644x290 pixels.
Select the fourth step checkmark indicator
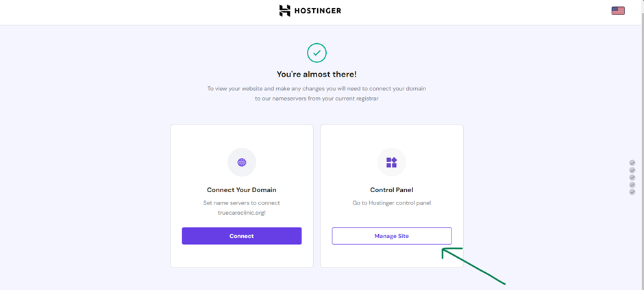coord(632,185)
